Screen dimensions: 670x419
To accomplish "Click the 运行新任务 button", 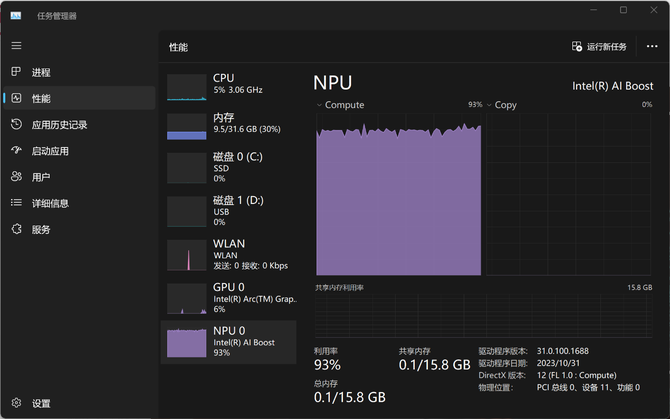I will (x=599, y=47).
